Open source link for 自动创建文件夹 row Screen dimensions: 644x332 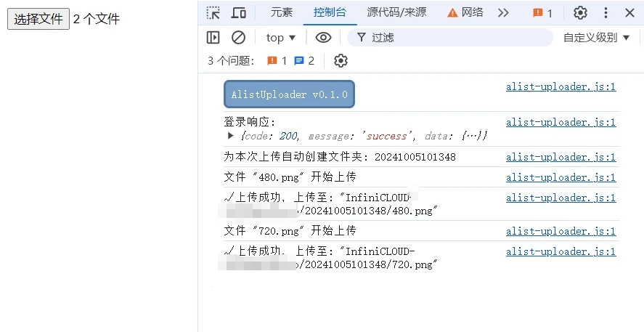[x=561, y=157]
